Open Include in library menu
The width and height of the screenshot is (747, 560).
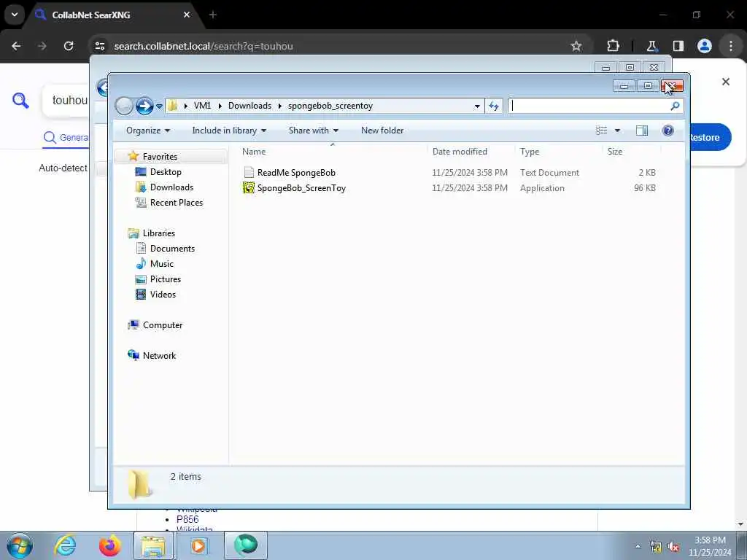(x=229, y=131)
